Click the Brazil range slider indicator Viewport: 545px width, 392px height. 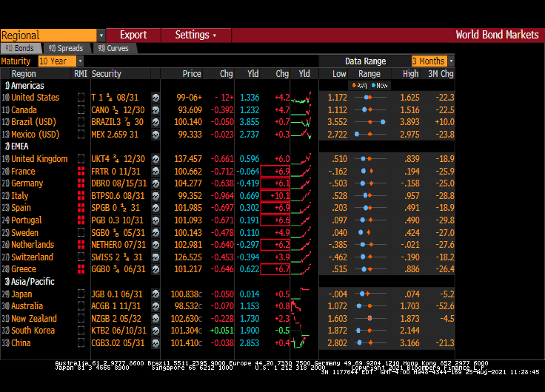370,122
